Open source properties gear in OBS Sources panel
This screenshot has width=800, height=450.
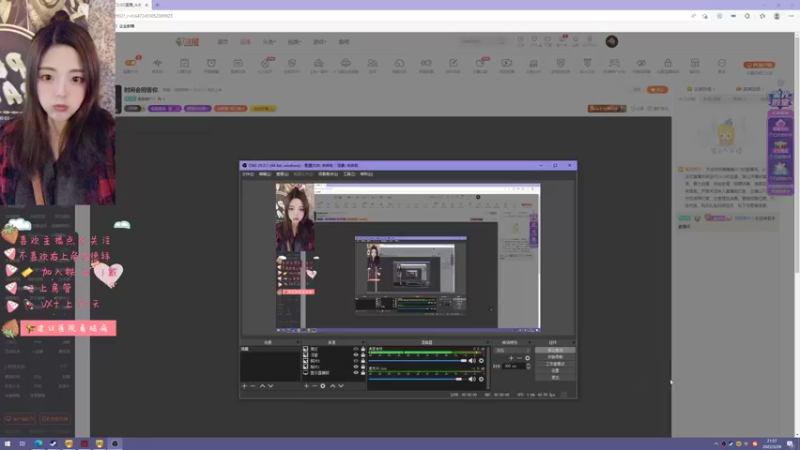click(323, 386)
